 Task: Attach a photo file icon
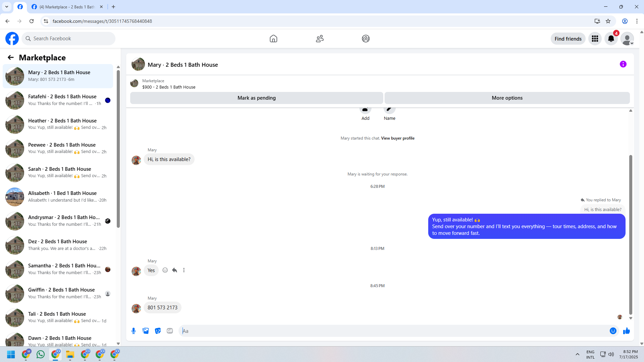coord(146,331)
